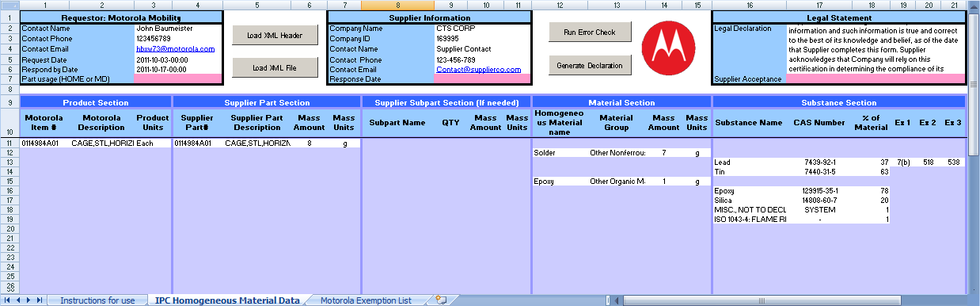The height and width of the screenshot is (306, 980).
Task: Click the next sheet navigation arrow
Action: pos(29,300)
